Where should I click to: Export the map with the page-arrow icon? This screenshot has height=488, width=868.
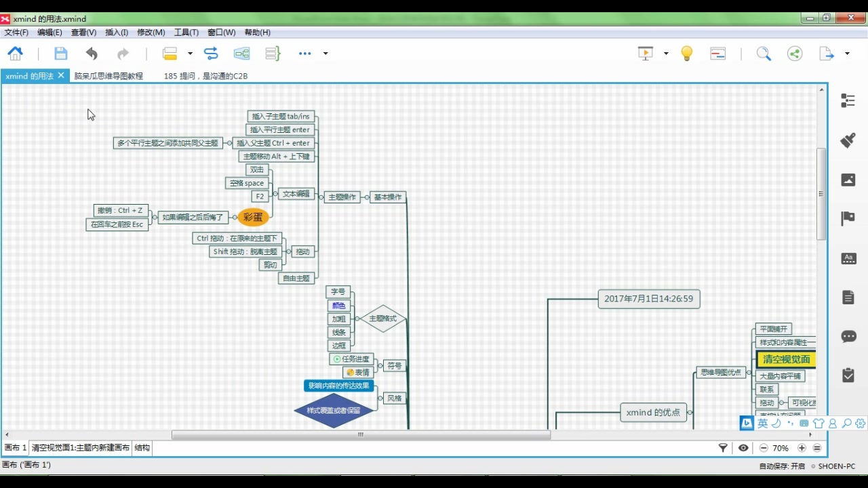click(827, 54)
